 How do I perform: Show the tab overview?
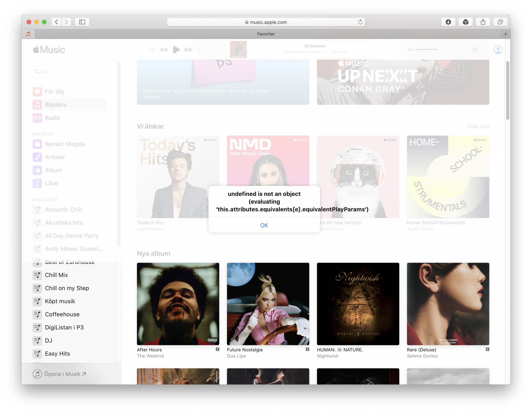click(x=500, y=22)
